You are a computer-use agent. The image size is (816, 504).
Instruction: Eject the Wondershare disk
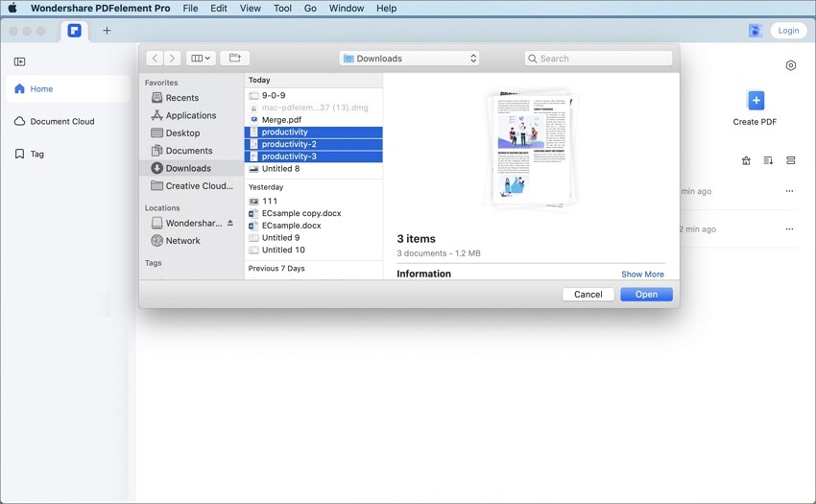[230, 223]
